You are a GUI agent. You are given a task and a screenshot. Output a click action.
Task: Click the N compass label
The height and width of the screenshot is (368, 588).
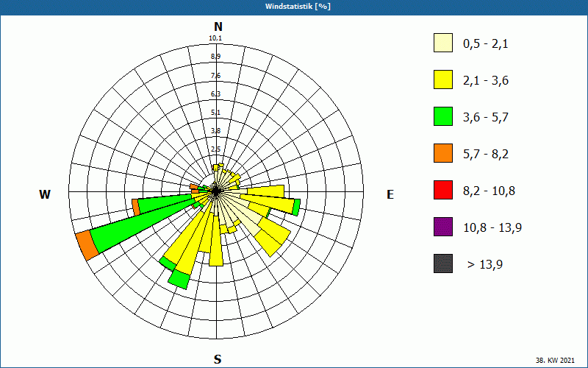click(x=218, y=26)
